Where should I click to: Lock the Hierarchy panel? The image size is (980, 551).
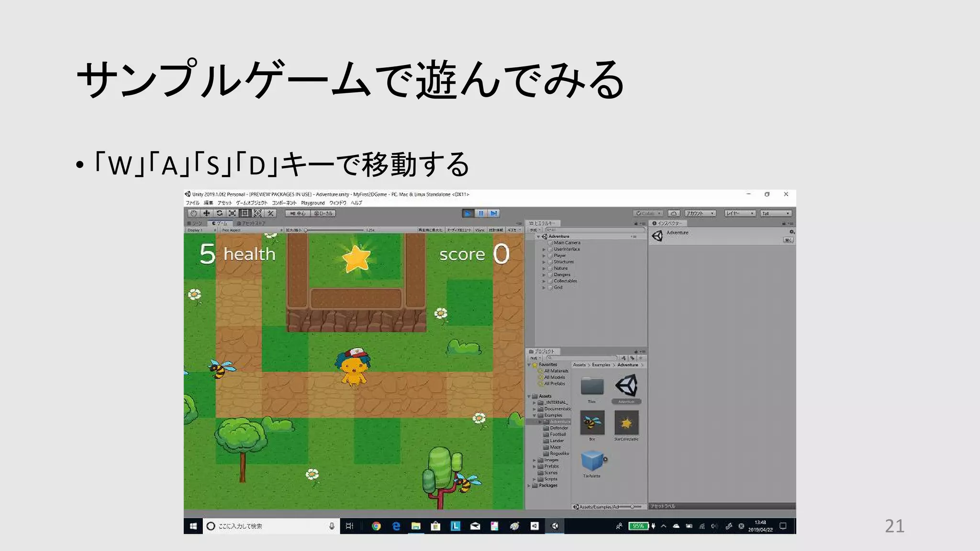click(636, 223)
